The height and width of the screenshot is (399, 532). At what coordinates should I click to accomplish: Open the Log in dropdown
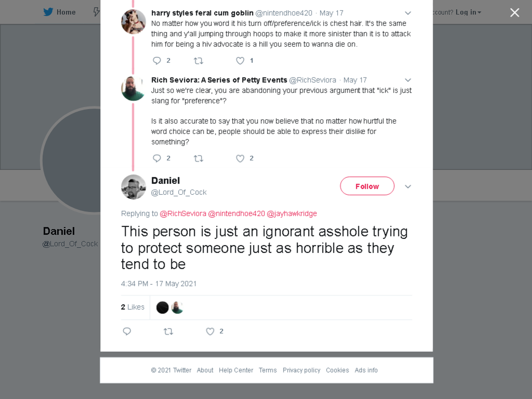click(x=468, y=12)
